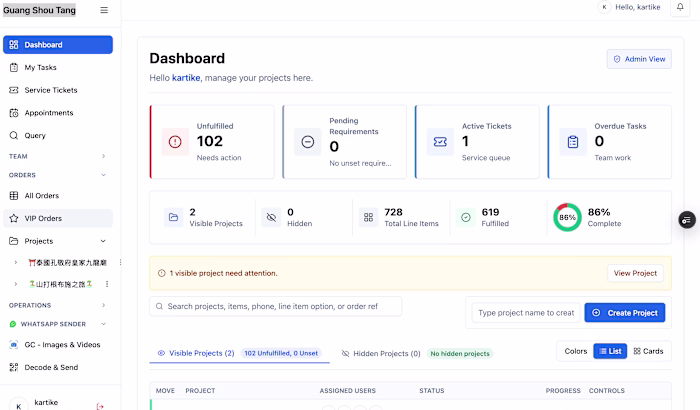This screenshot has width=700, height=410.
Task: Collapse the Projects list chevron
Action: 103,241
